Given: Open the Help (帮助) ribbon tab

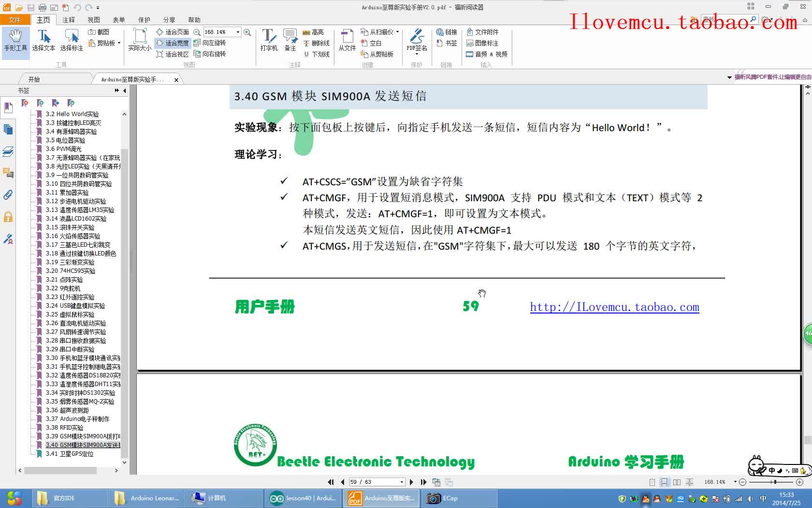Looking at the screenshot, I should click(x=194, y=20).
